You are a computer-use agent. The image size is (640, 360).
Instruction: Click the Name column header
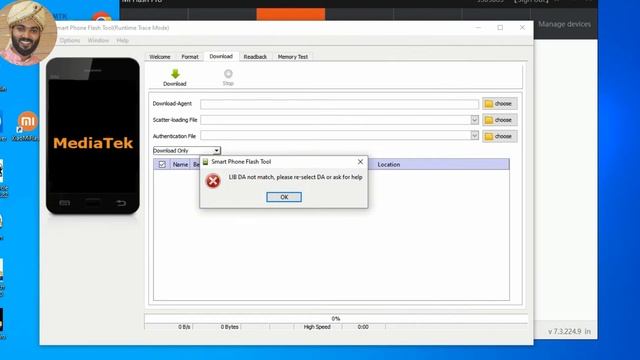pyautogui.click(x=180, y=164)
